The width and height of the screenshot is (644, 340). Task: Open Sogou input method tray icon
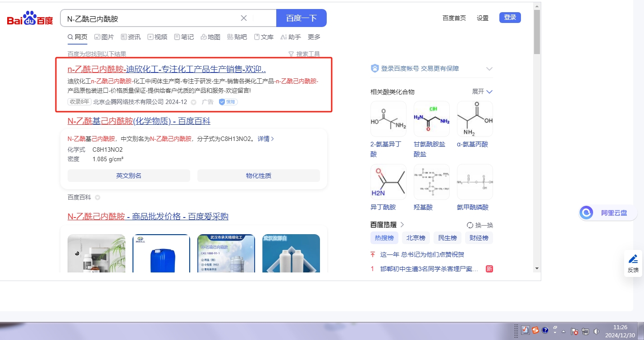click(535, 331)
